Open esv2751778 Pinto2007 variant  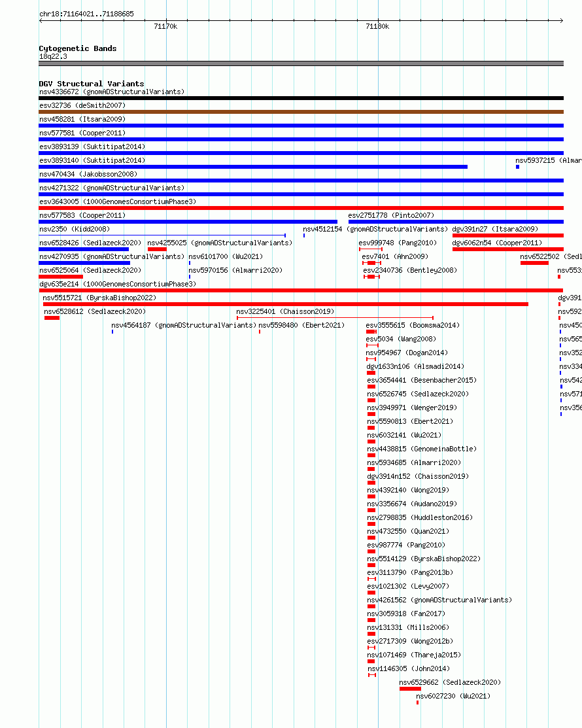click(456, 222)
